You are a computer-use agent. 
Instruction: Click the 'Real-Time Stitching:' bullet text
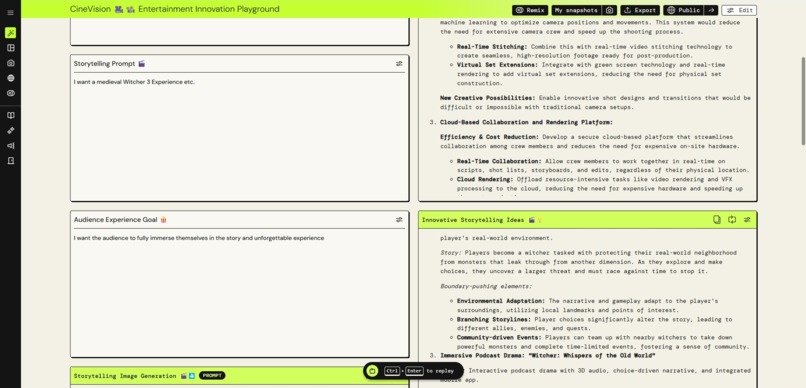492,47
